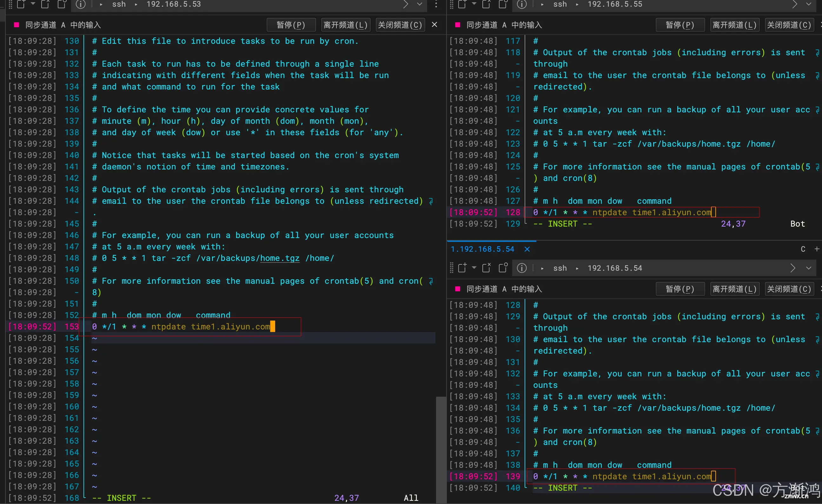Click 暂停(P) button in 192.168.5.55 pane
Screen dimensions: 822x504
tap(680, 25)
